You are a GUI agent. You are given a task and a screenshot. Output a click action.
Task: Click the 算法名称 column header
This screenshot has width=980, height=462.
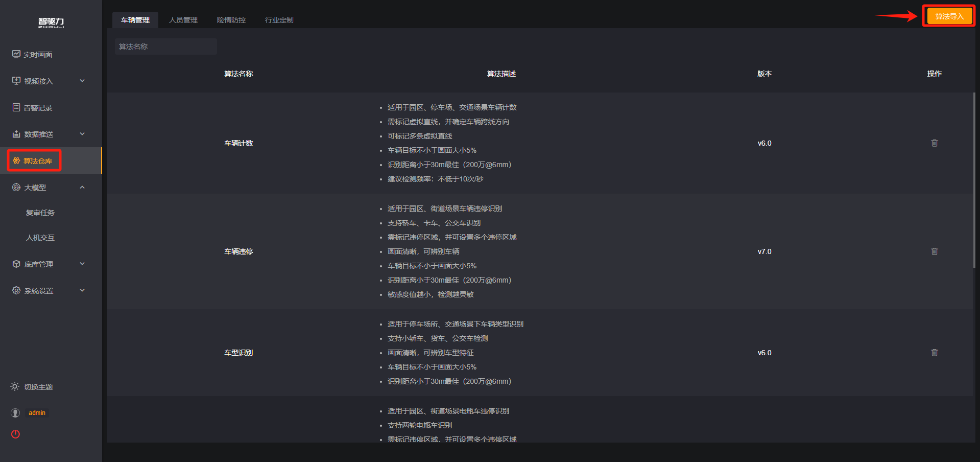tap(238, 74)
